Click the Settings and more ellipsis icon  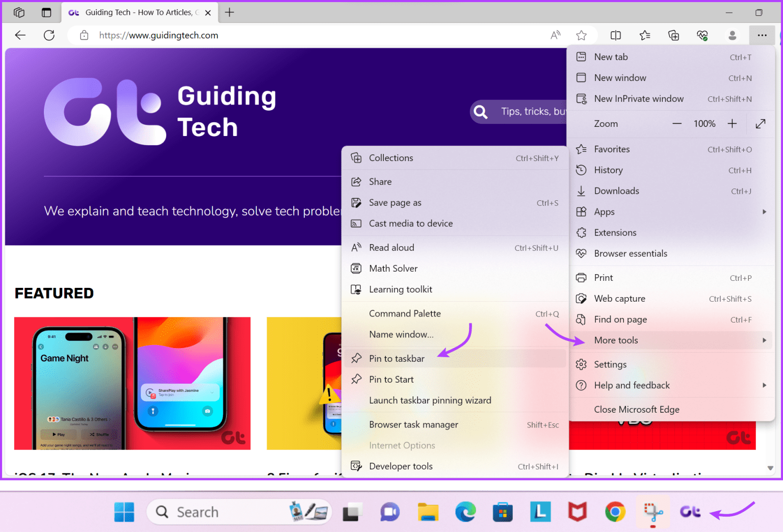point(762,35)
